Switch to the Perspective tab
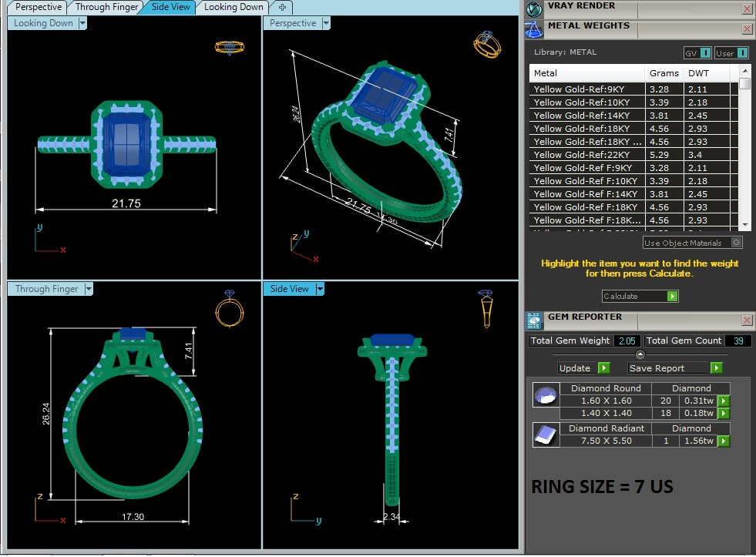Viewport: 756px width, 557px height. pyautogui.click(x=39, y=7)
